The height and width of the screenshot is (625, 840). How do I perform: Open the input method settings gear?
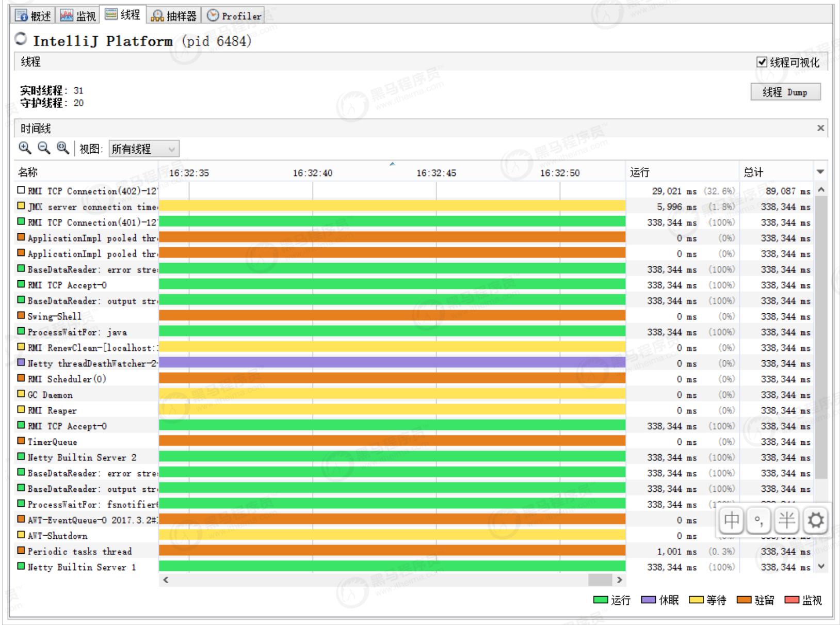tap(815, 521)
